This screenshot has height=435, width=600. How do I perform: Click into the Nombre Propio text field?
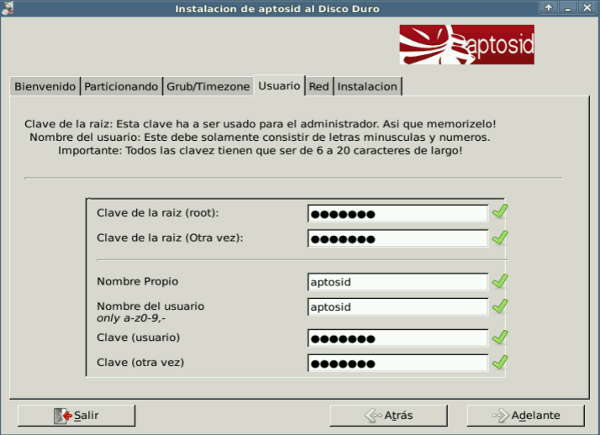pos(397,282)
